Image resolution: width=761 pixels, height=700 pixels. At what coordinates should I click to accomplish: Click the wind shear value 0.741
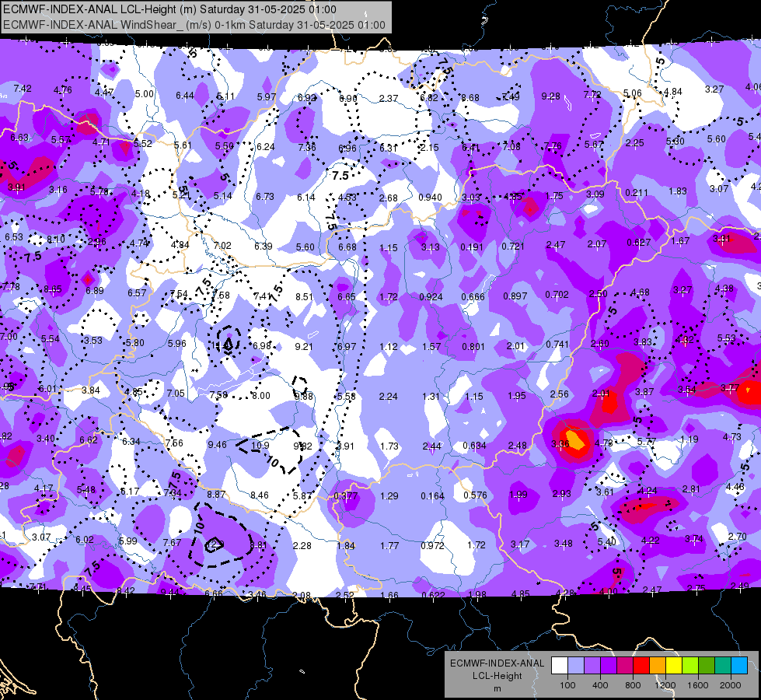pyautogui.click(x=557, y=344)
